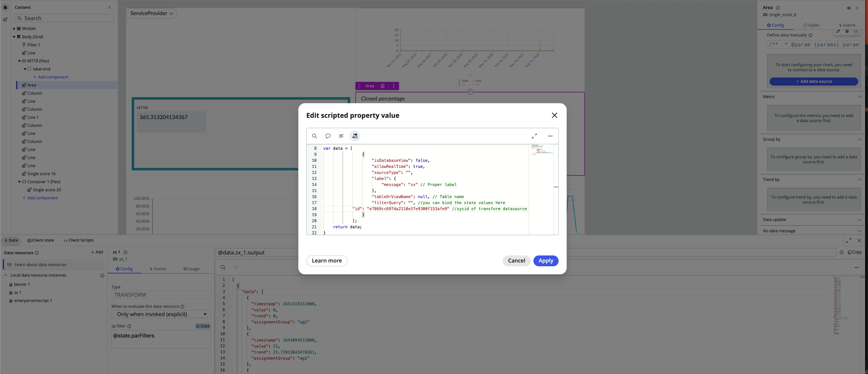This screenshot has height=374, width=868.
Task: Switch to Styles tab in Area panel
Action: (811, 25)
